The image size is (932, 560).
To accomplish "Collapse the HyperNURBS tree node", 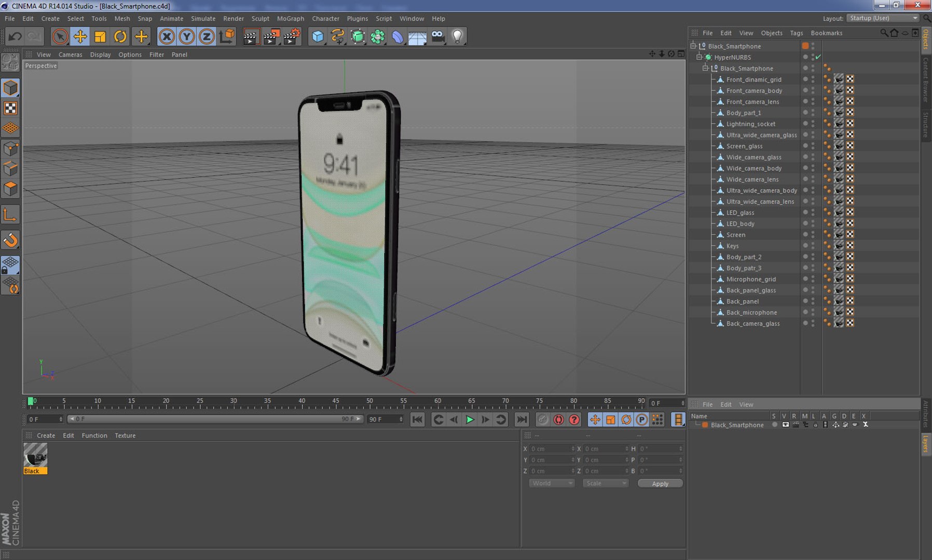I will tap(699, 57).
